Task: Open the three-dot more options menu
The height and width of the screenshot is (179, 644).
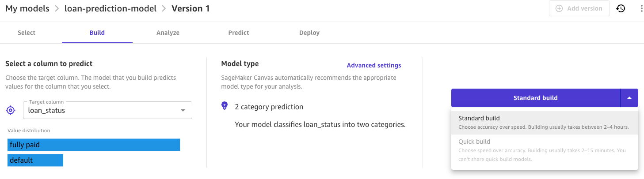Action: click(641, 8)
